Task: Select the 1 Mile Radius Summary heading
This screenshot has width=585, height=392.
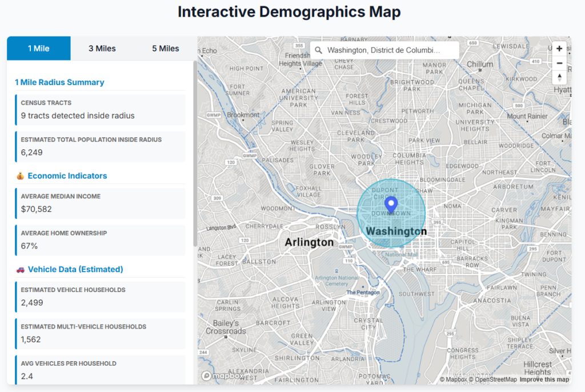Action: pyautogui.click(x=59, y=82)
